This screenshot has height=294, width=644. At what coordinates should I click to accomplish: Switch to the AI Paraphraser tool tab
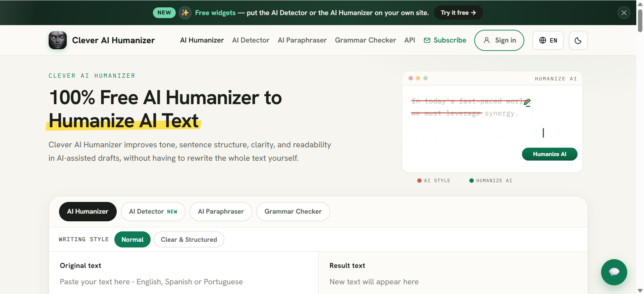(221, 212)
